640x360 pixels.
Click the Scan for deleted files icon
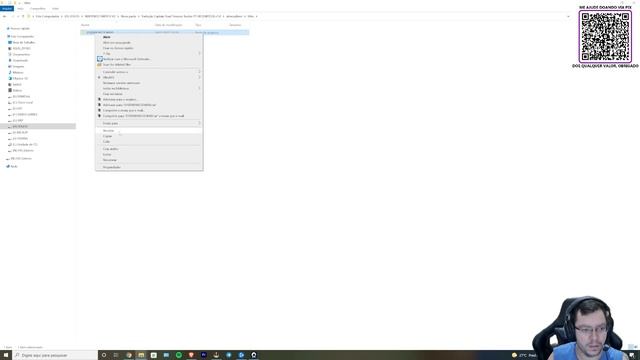pyautogui.click(x=100, y=64)
